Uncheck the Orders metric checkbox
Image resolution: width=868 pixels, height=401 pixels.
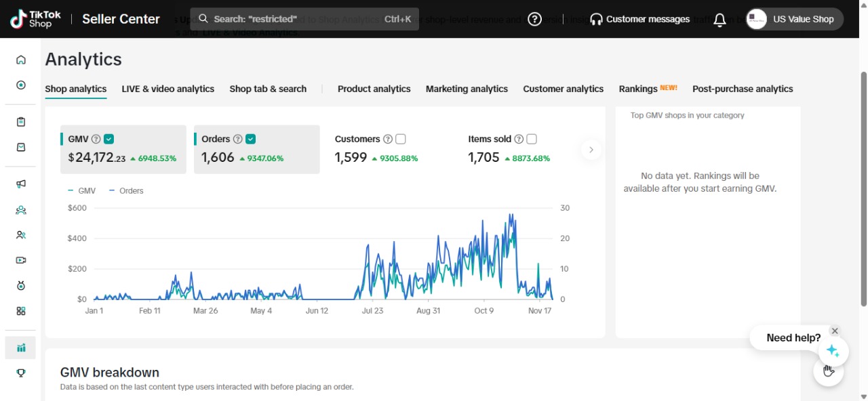[251, 139]
